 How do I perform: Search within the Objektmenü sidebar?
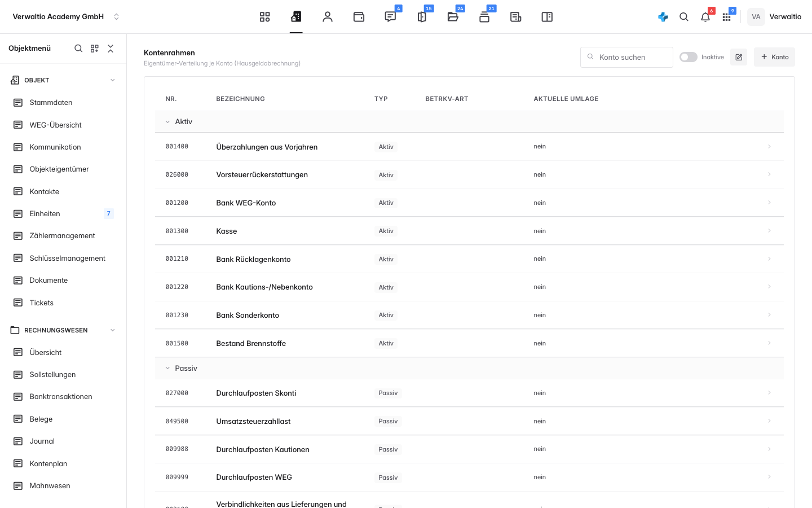click(x=78, y=49)
